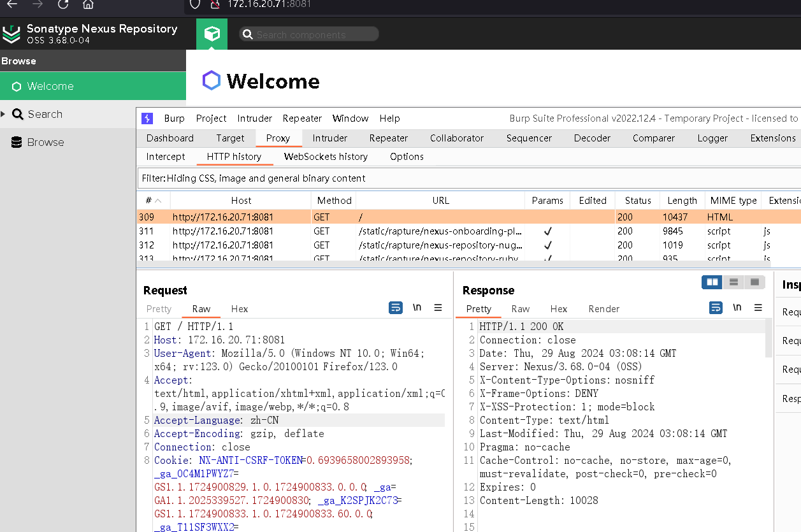
Task: Open the Burp menu
Action: [x=174, y=119]
